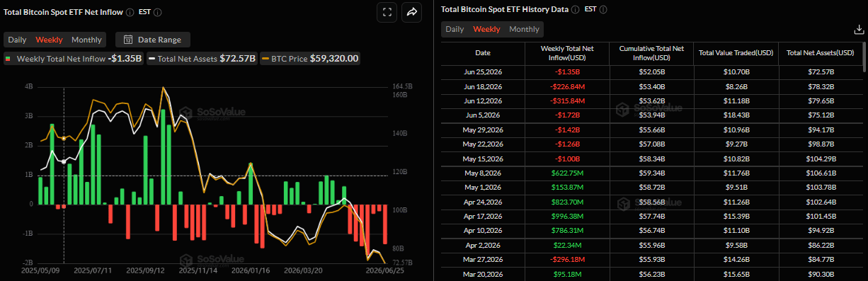Screen dimensions: 868x281
Task: Click info icon beside history table EST
Action: pyautogui.click(x=603, y=10)
